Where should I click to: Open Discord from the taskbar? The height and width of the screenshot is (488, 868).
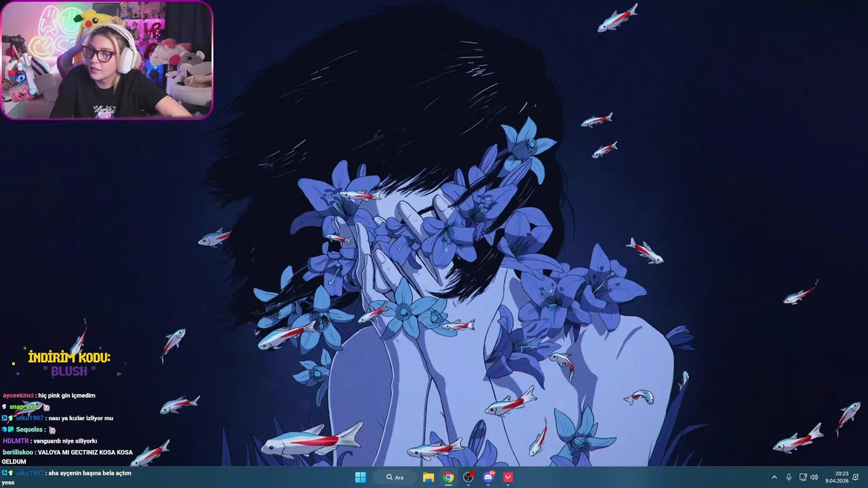point(488,477)
